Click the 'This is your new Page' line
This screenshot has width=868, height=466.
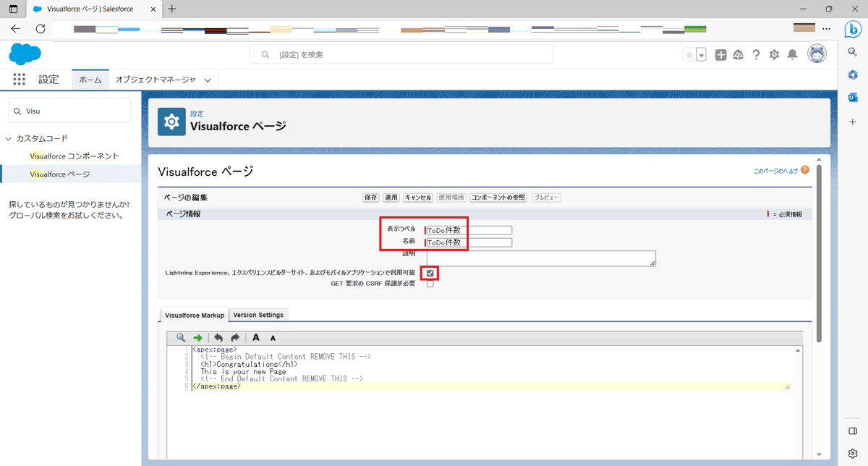pos(243,372)
